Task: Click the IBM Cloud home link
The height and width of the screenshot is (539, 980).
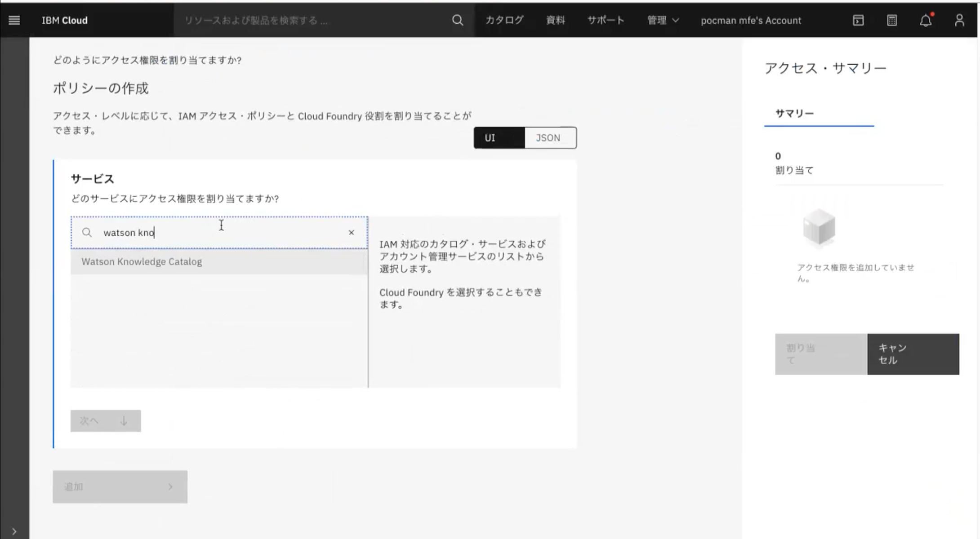Action: tap(65, 20)
